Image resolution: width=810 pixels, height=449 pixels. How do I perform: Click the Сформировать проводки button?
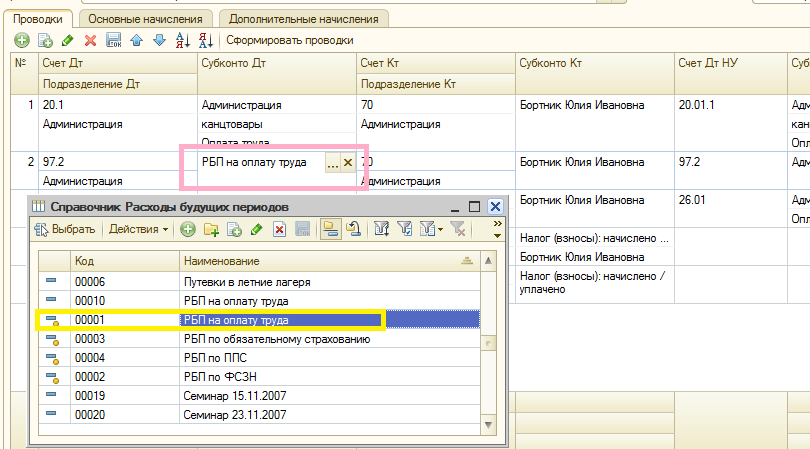click(x=289, y=40)
